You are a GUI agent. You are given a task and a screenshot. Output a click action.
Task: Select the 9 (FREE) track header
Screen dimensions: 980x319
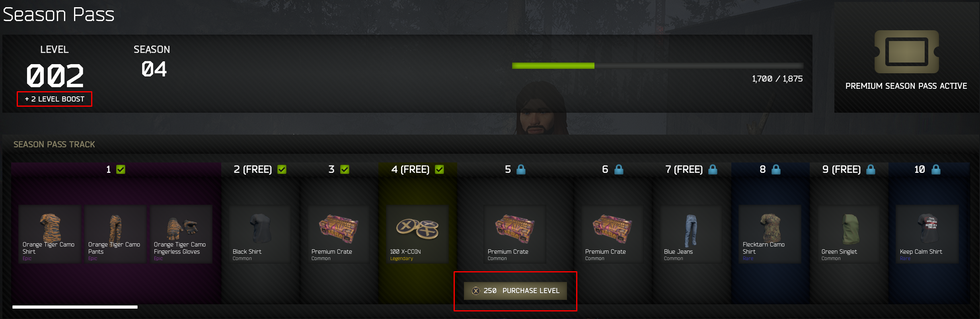849,170
